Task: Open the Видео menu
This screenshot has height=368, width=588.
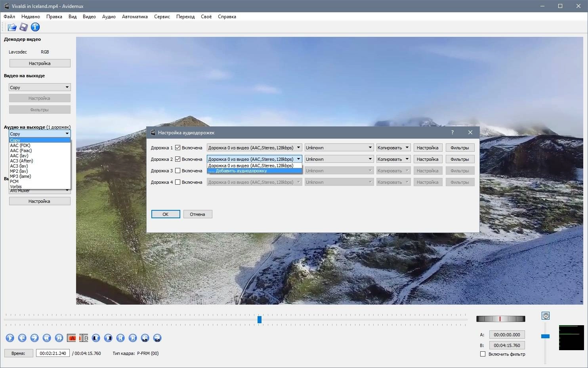Action: pos(89,17)
